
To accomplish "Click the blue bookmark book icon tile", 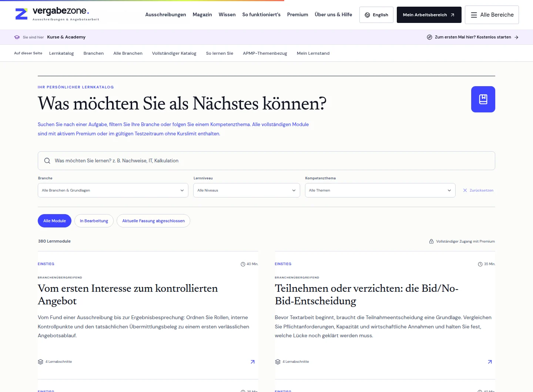I will tap(483, 99).
